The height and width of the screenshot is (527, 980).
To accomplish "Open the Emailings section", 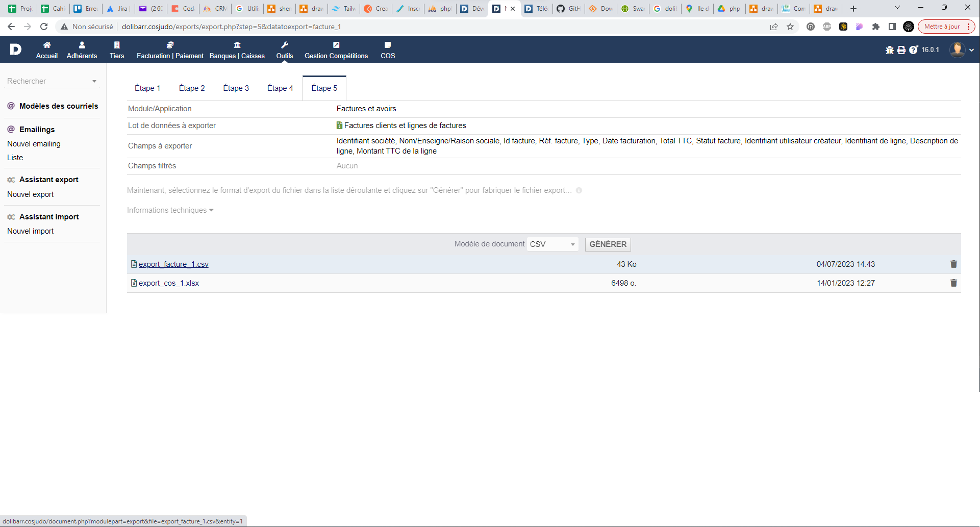I will pos(37,130).
